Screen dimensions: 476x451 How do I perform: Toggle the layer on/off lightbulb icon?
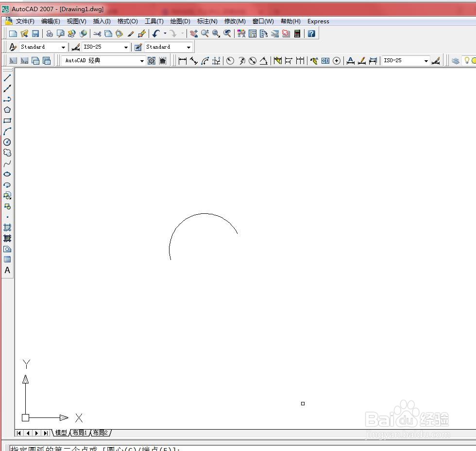(x=467, y=60)
